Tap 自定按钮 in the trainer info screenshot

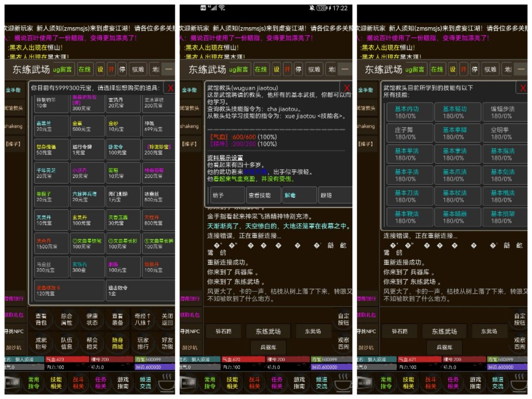click(x=343, y=319)
